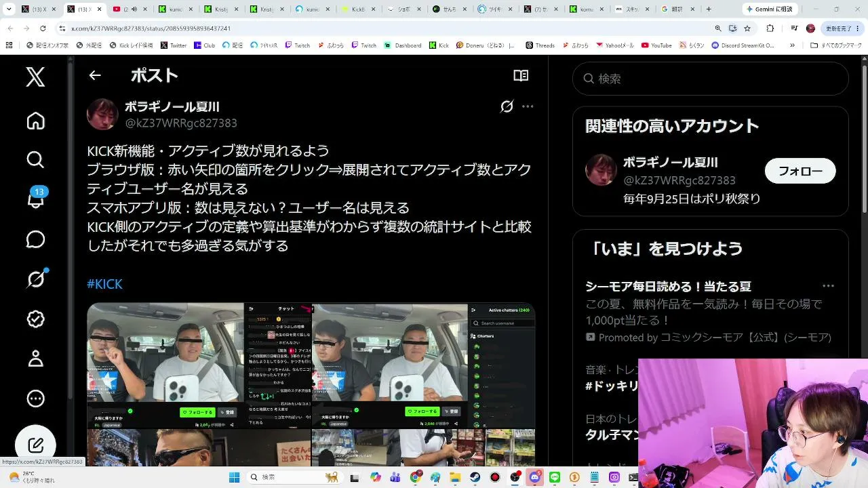Open the zoom magnifier icon in the address bar
868x488 pixels.
717,28
